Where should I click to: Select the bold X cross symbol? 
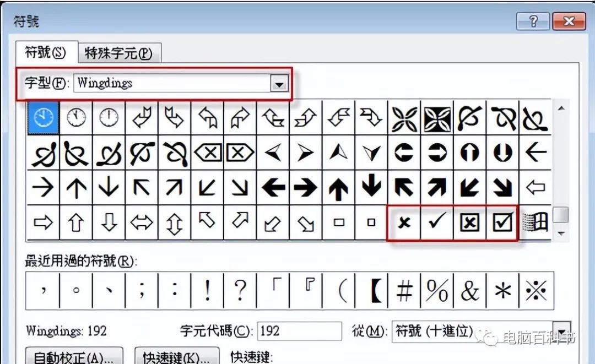(404, 222)
